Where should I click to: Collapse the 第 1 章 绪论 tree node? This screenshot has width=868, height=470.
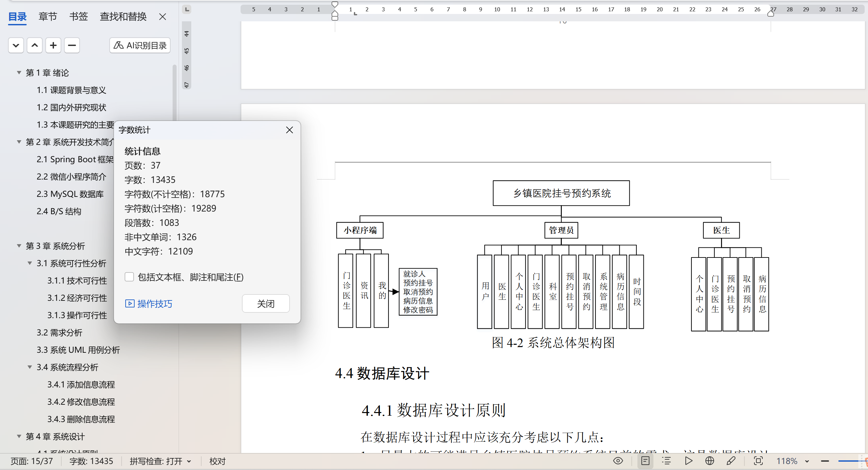(x=19, y=73)
